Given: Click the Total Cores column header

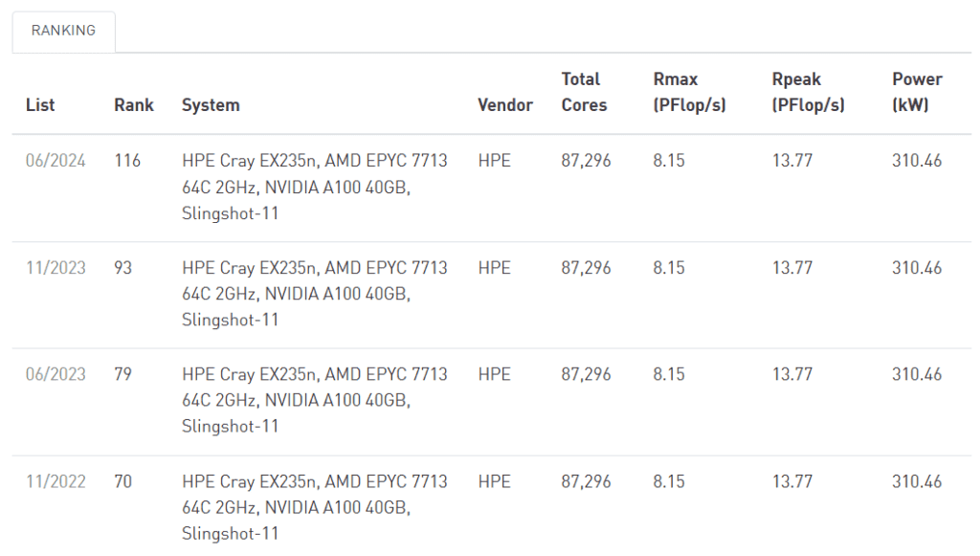Looking at the screenshot, I should tap(584, 92).
